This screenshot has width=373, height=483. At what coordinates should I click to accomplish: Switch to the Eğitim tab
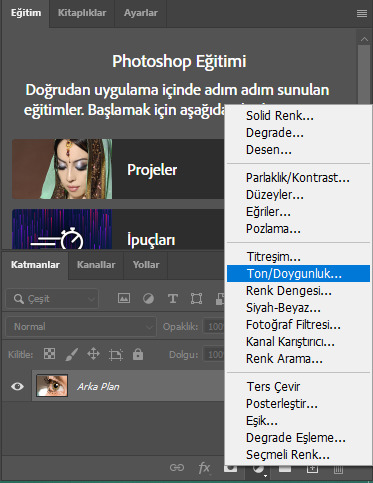(26, 13)
